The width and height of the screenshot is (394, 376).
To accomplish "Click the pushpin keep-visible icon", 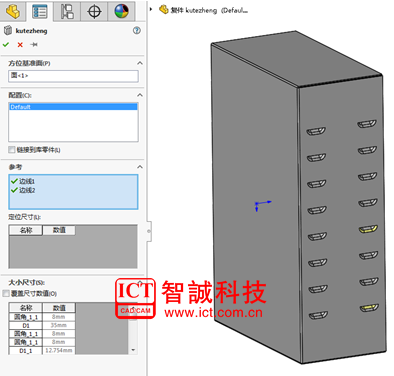I will point(34,44).
